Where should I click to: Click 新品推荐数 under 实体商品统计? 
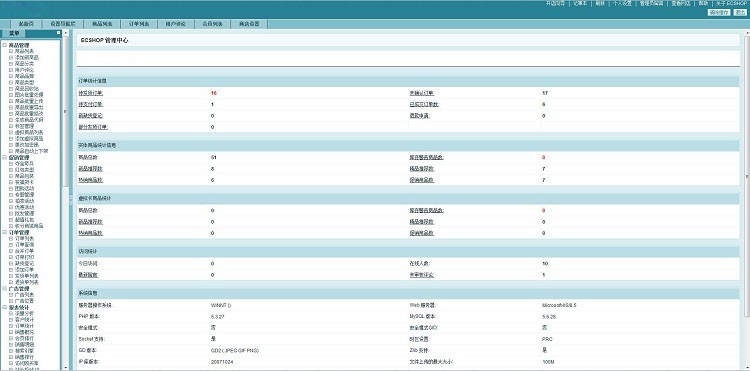click(90, 169)
